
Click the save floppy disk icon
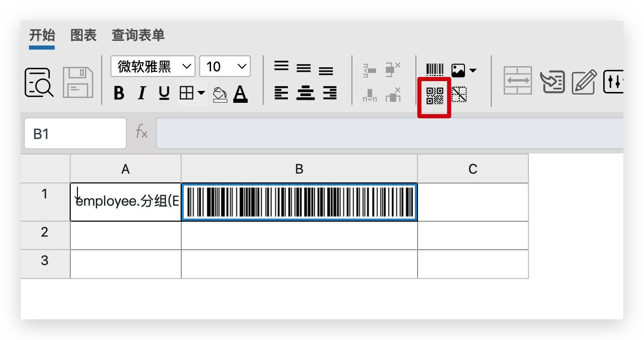pyautogui.click(x=78, y=83)
